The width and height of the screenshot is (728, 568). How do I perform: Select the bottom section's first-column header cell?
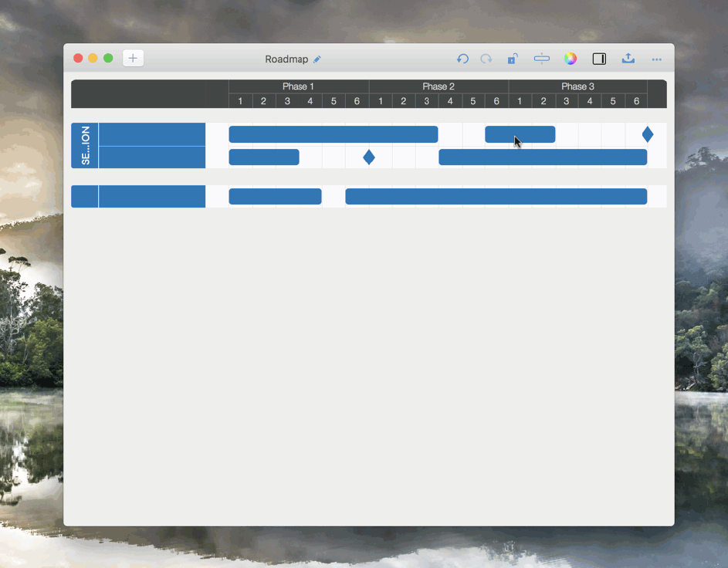click(84, 197)
